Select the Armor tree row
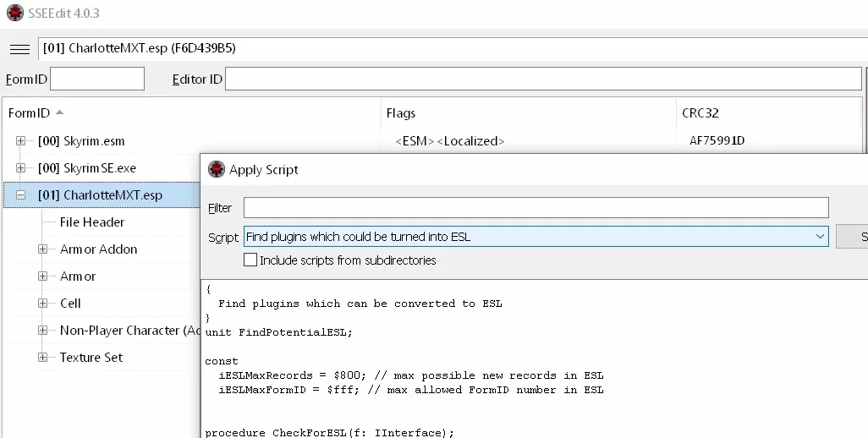 pyautogui.click(x=78, y=276)
